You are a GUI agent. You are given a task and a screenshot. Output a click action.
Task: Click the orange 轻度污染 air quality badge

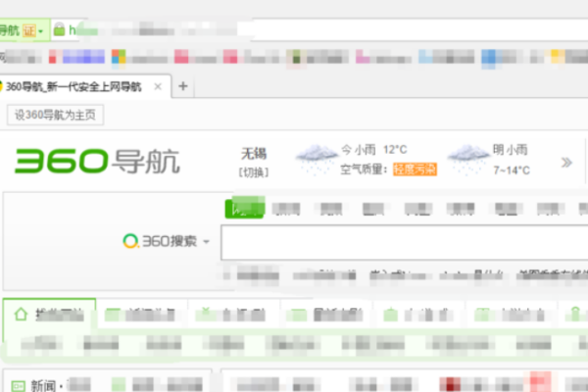click(415, 170)
